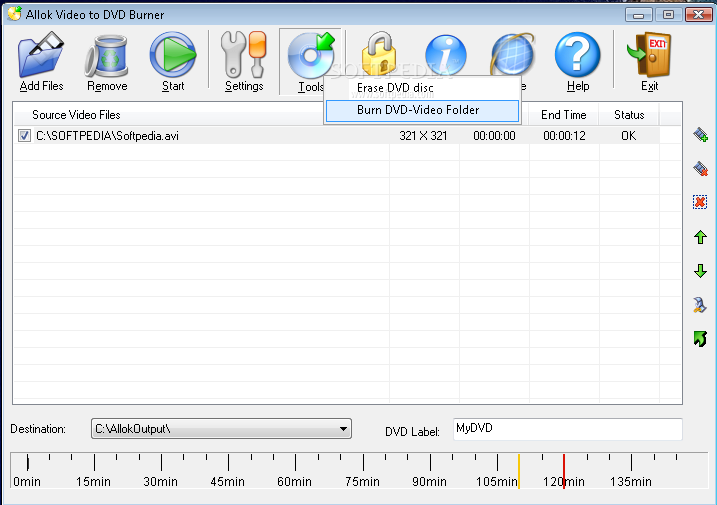The width and height of the screenshot is (717, 505).
Task: Click the blue info 'i' toolbar icon
Action: (446, 55)
